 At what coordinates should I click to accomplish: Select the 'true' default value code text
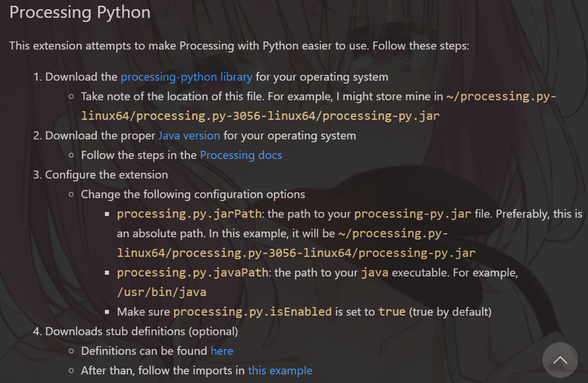(391, 312)
